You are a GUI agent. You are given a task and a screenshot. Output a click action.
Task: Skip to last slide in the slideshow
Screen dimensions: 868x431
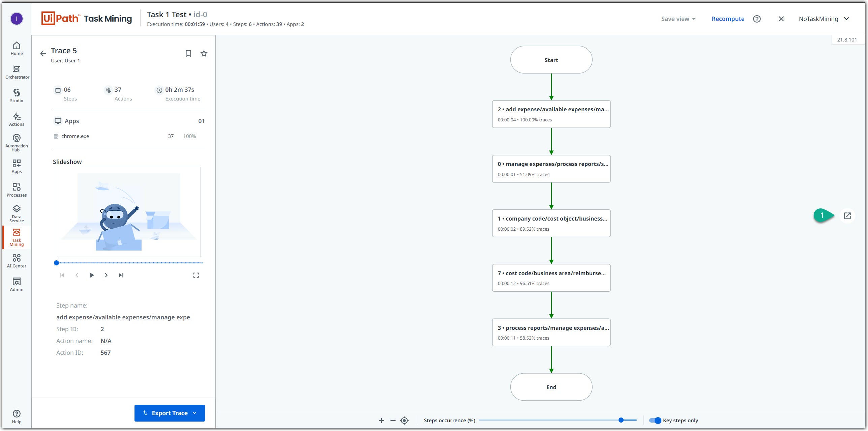121,275
